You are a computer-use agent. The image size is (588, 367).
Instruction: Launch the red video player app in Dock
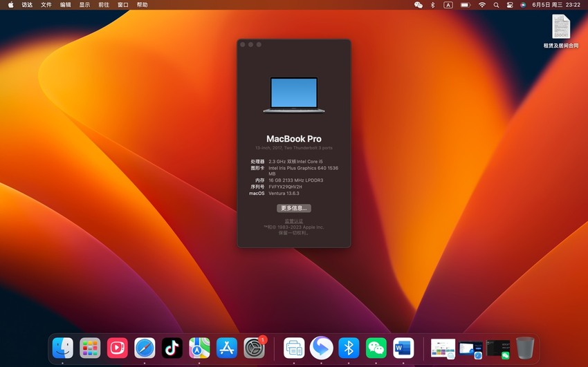point(118,348)
